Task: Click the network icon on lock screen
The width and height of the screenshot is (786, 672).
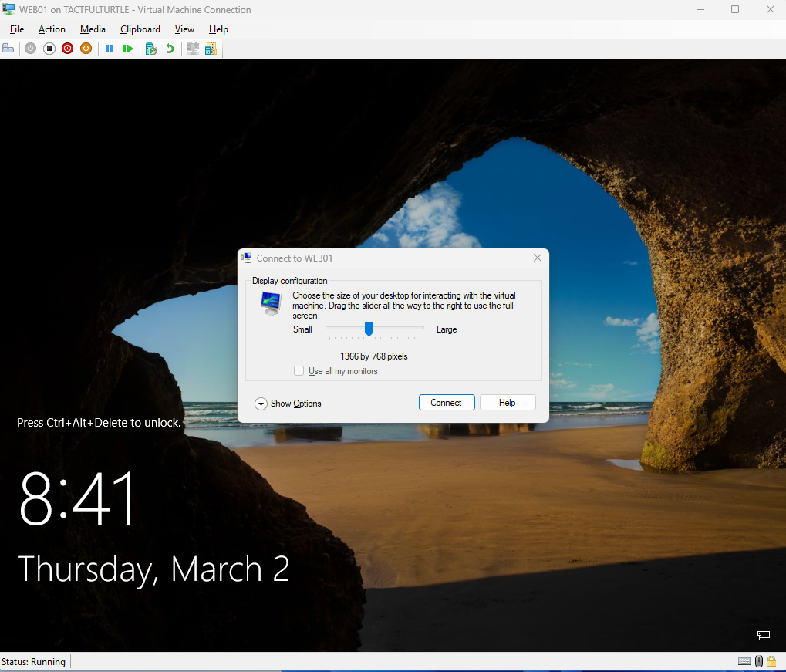Action: 763,635
